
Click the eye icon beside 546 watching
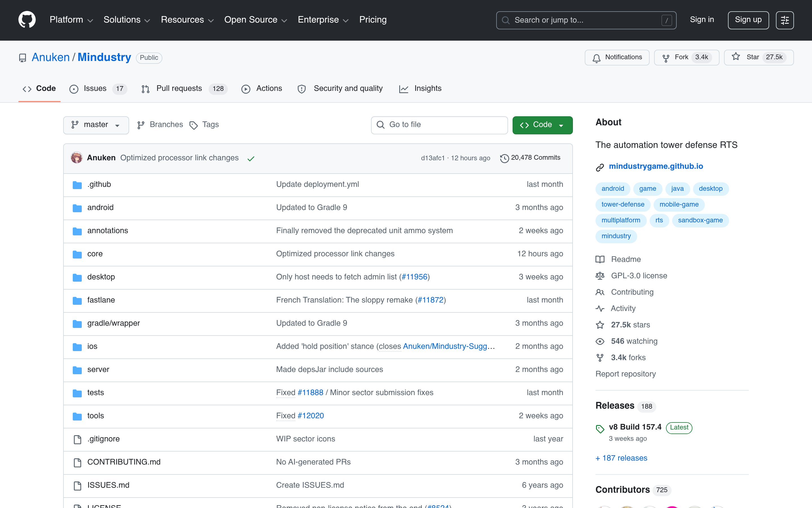600,341
